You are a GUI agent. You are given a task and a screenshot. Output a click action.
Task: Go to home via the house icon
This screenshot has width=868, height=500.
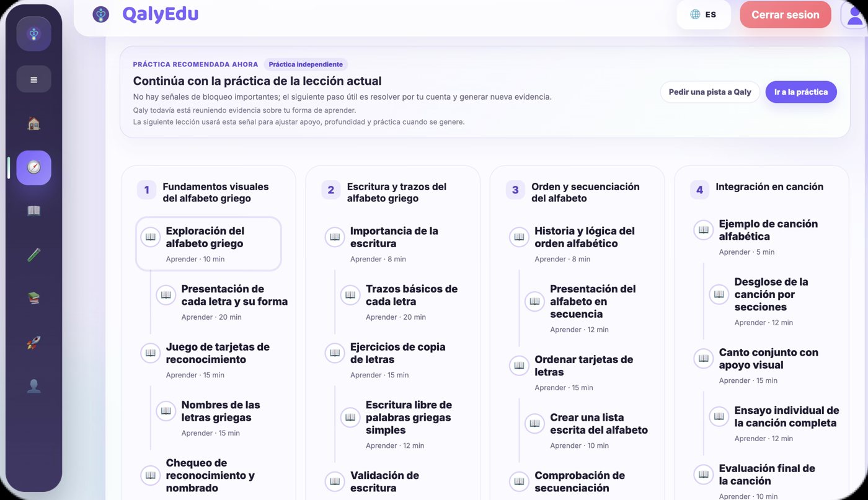pyautogui.click(x=33, y=123)
